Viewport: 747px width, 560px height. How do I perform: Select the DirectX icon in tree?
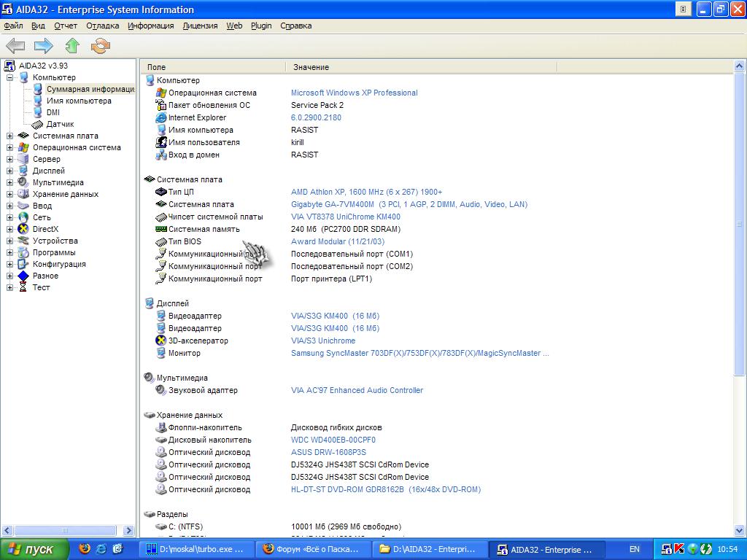23,229
